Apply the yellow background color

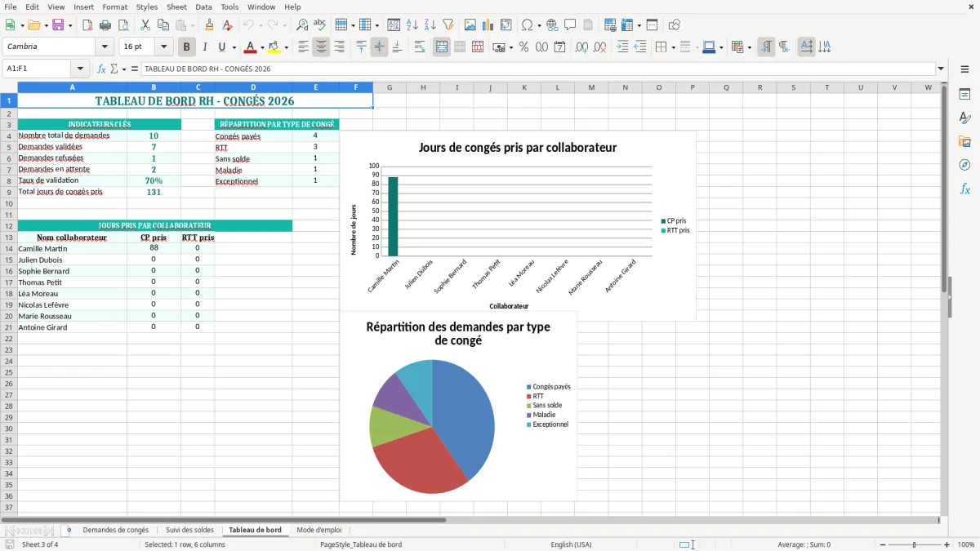pos(274,47)
